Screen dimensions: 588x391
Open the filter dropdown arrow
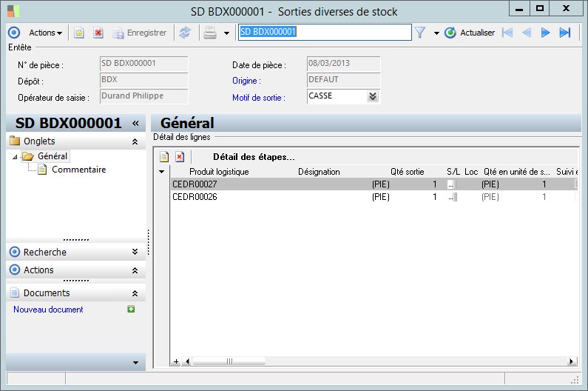coord(436,33)
